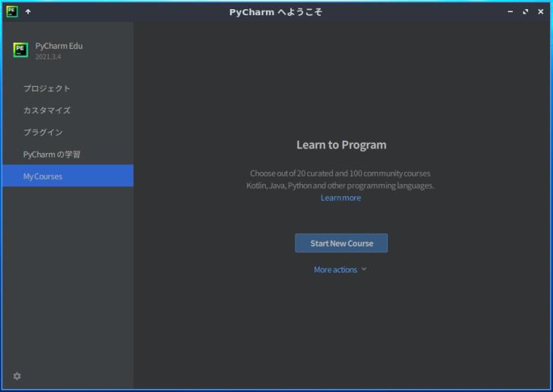Screen dimensions: 553x392
Task: Click the up-arrow pin icon in the title bar
Action: pyautogui.click(x=28, y=11)
